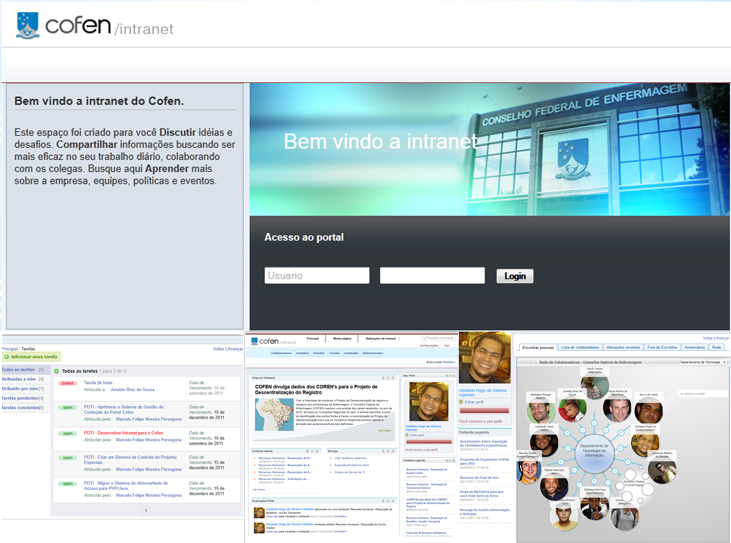Click the grey-haired man avatar in network diagram
731x543 pixels.
click(616, 408)
